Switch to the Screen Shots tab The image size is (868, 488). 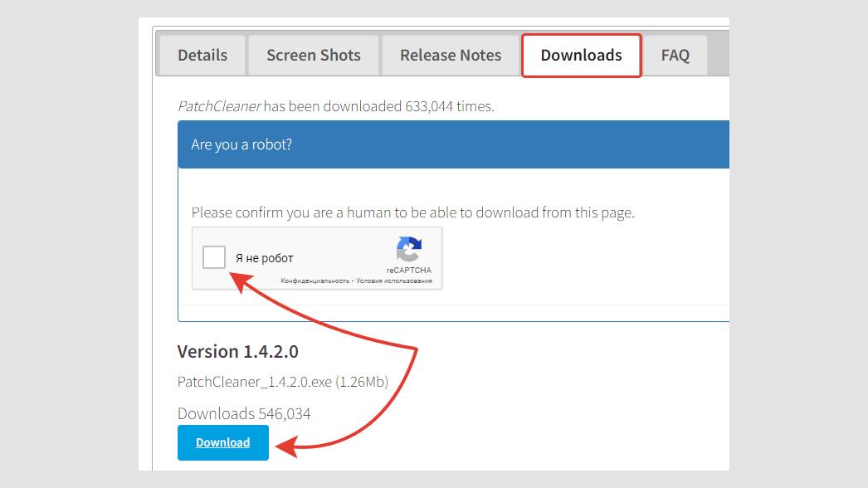point(314,56)
